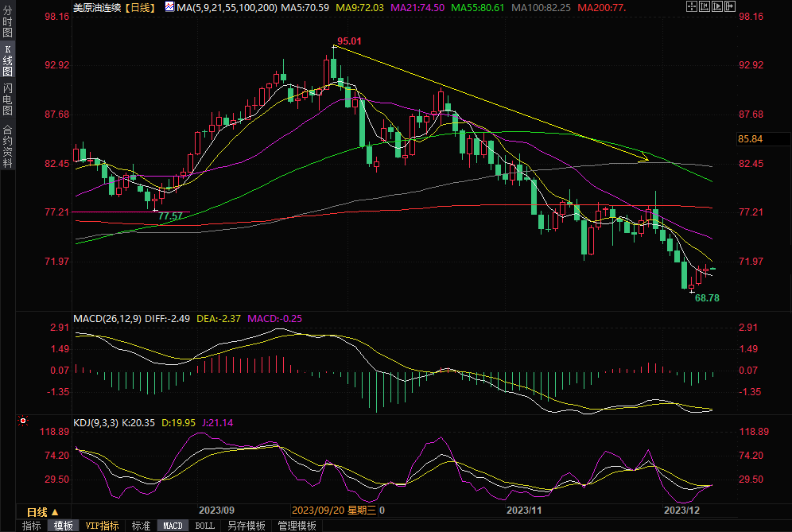Click the KDJ(9,3,3) indicator label

click(95, 422)
